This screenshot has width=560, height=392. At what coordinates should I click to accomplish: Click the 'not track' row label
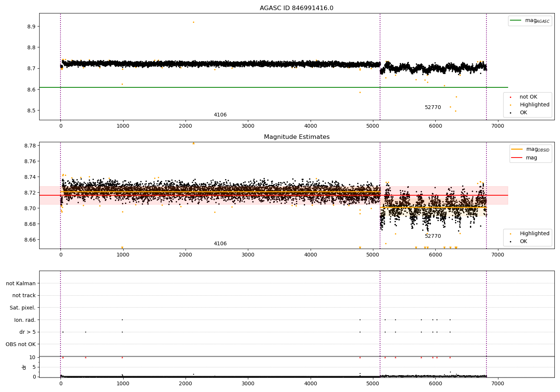tap(24, 296)
